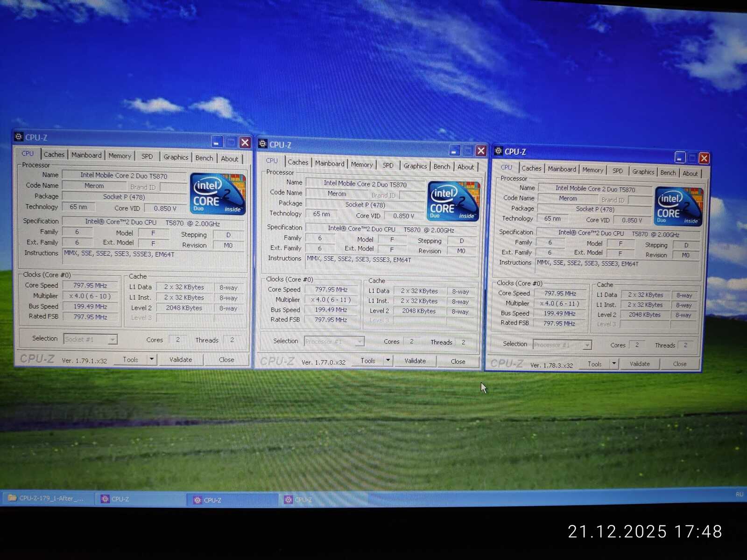Click the Instructions field in CPU-Z 1.78.3

click(x=617, y=266)
